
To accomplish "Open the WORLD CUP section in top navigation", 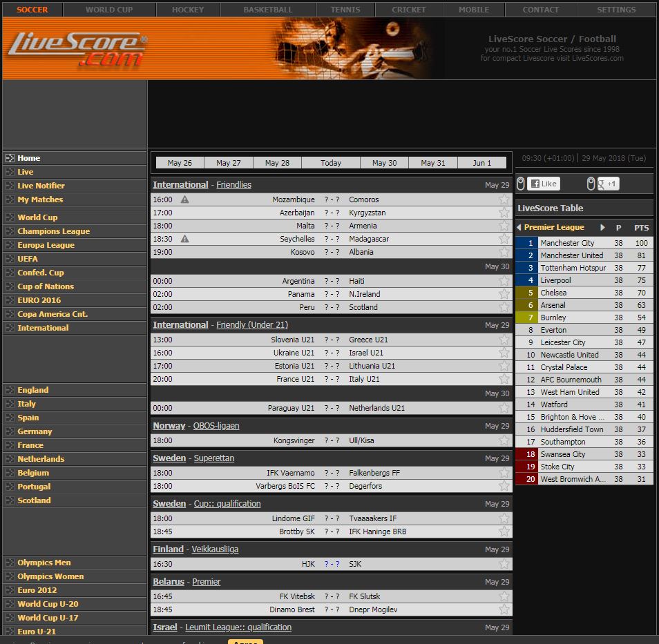I will click(x=110, y=10).
